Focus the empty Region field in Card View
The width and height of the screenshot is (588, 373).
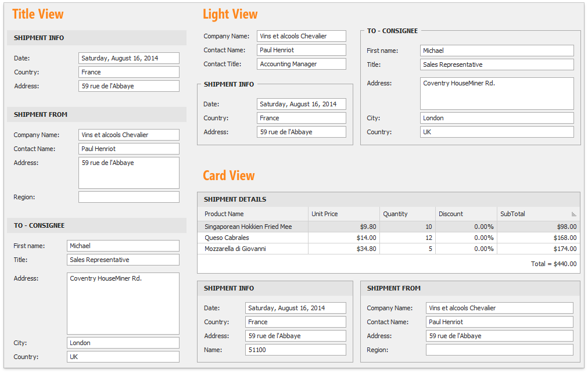(x=499, y=350)
